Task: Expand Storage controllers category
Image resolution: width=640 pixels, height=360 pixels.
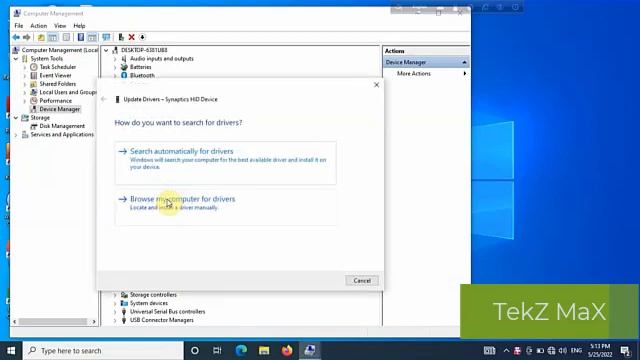Action: click(x=115, y=295)
